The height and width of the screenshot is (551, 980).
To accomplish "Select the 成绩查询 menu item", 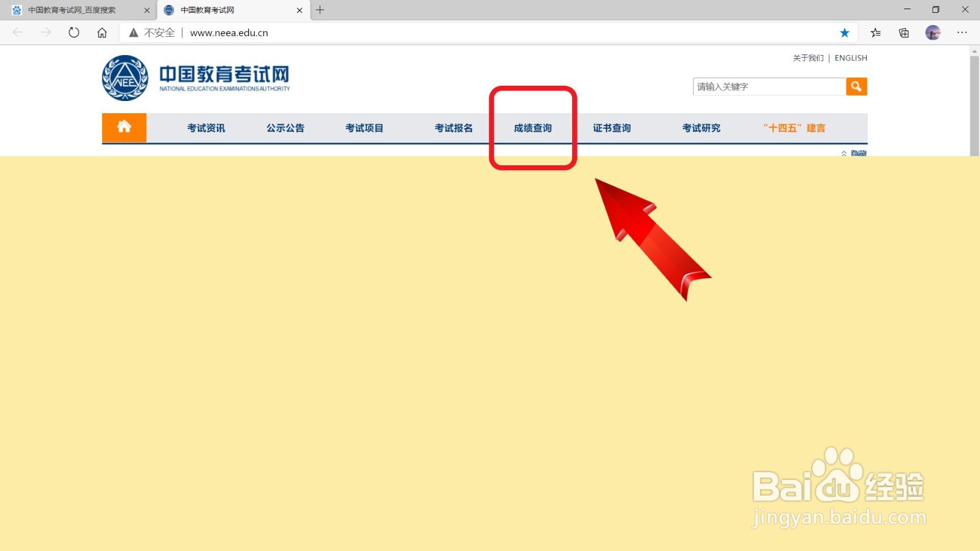I will click(x=532, y=128).
